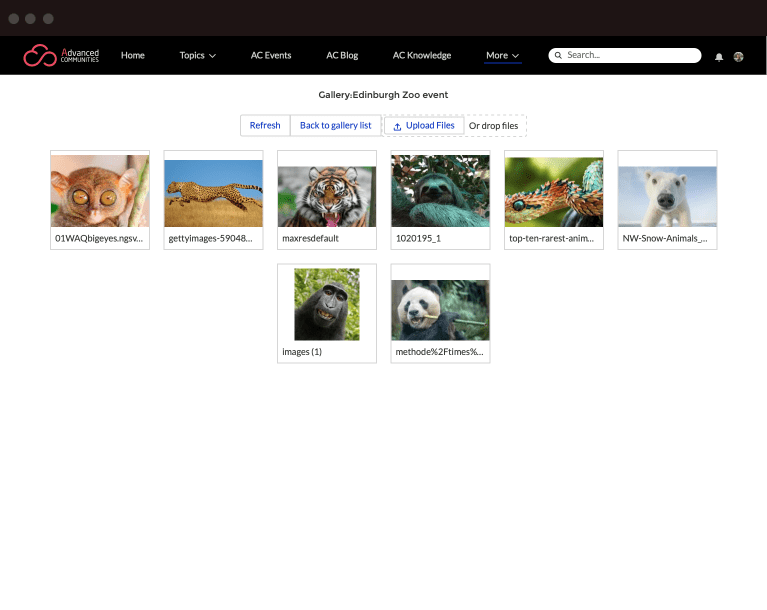
Task: Open the user profile avatar
Action: [738, 57]
